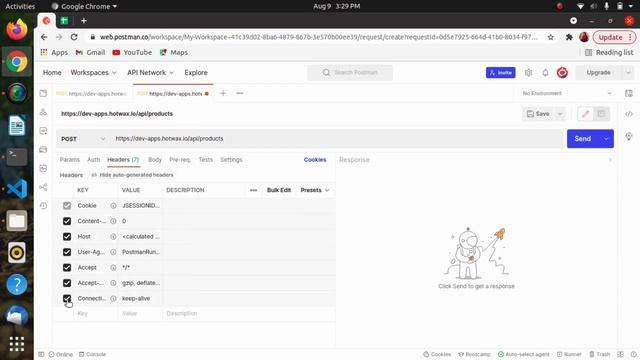Open the request info lightbulb icon
640x360 pixels.
629,136
